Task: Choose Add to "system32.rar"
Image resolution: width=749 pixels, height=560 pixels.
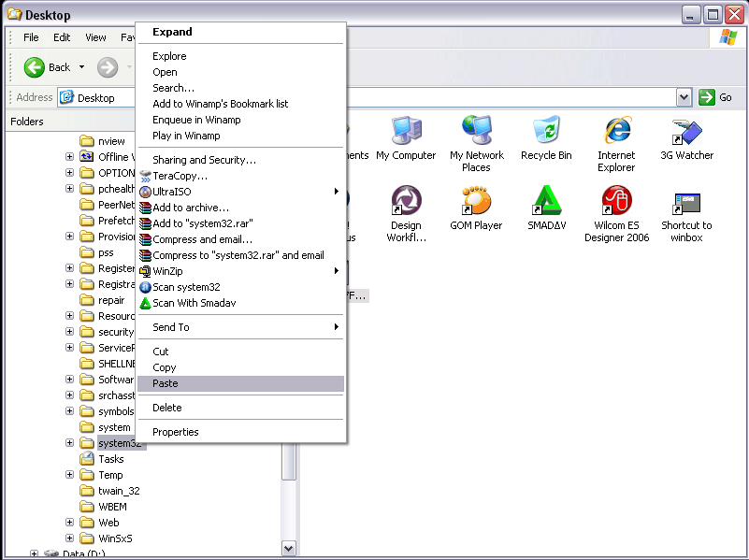Action: (x=240, y=223)
